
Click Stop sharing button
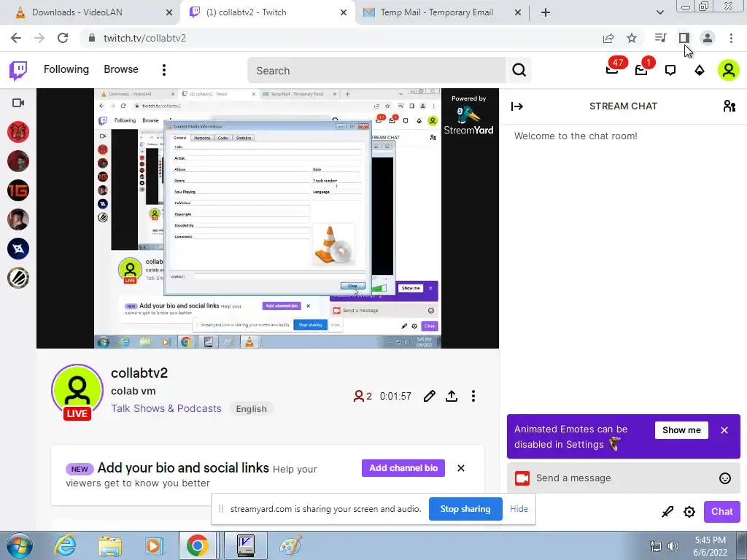(465, 509)
